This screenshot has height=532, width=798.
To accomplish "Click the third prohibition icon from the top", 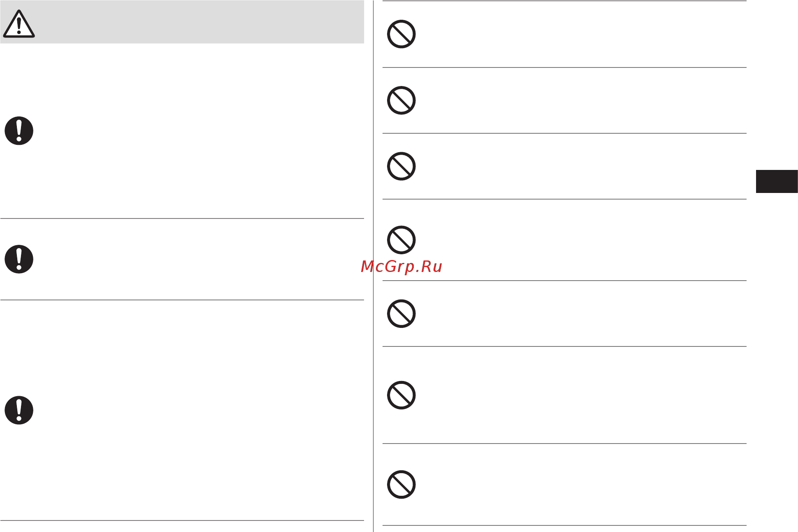I will [401, 166].
